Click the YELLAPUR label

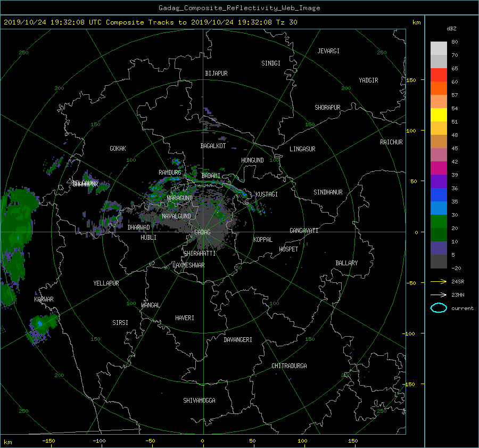tap(106, 283)
